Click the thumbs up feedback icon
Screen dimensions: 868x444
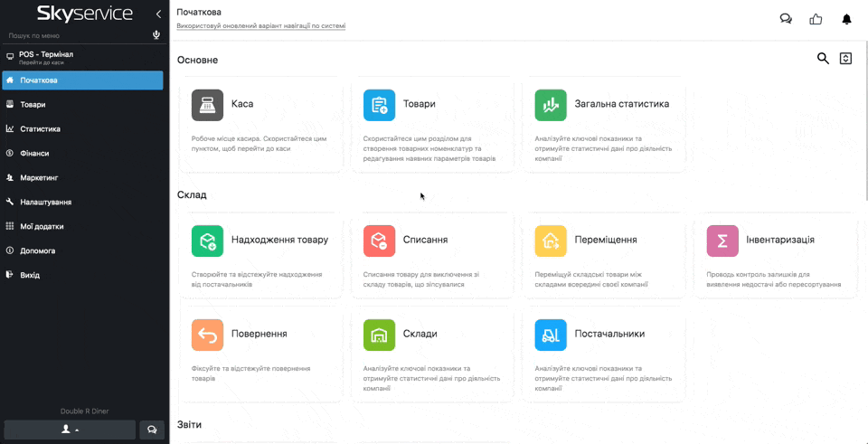(816, 19)
